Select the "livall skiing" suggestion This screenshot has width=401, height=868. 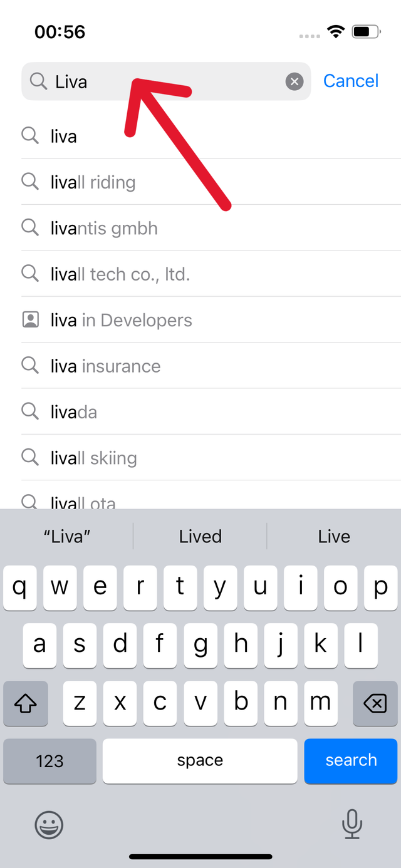coord(93,458)
